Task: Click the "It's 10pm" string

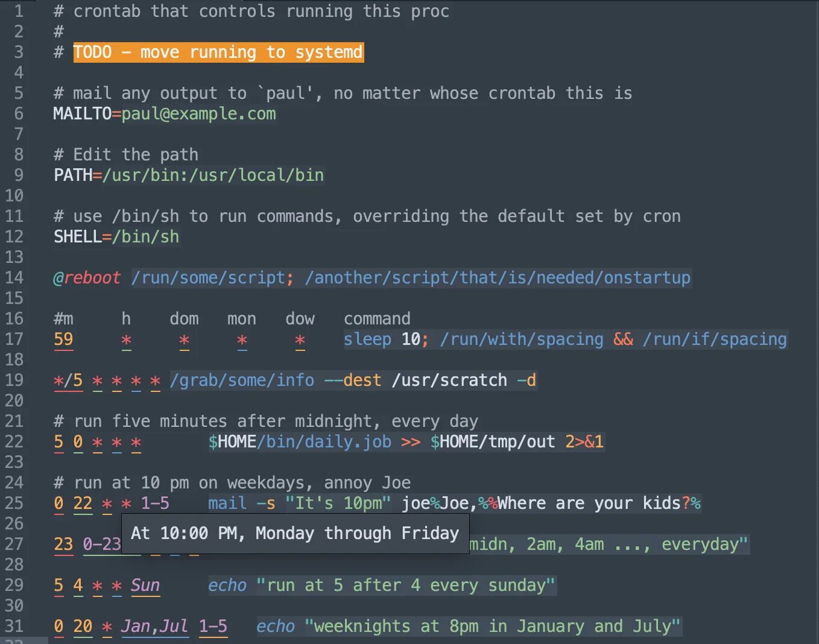Action: coord(338,504)
